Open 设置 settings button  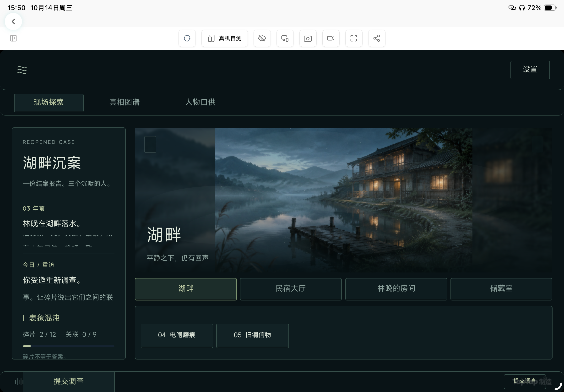530,70
